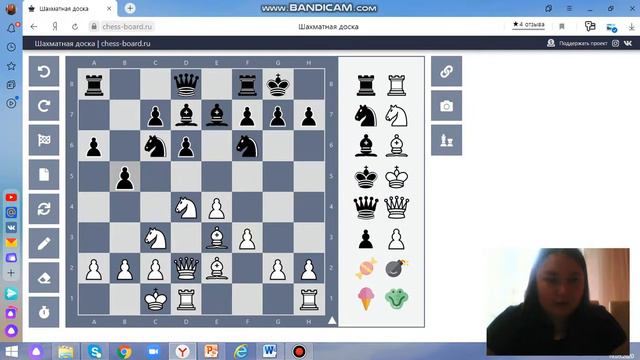This screenshot has width=640, height=360.
Task: Pick the black king from piece palette
Action: coord(366,177)
